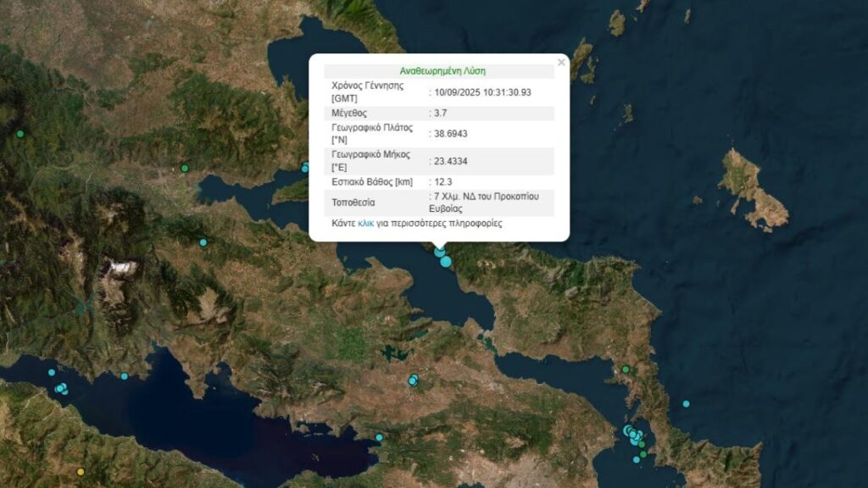The image size is (868, 488).
Task: Click the focal depth value '12.3'
Action: [442, 182]
